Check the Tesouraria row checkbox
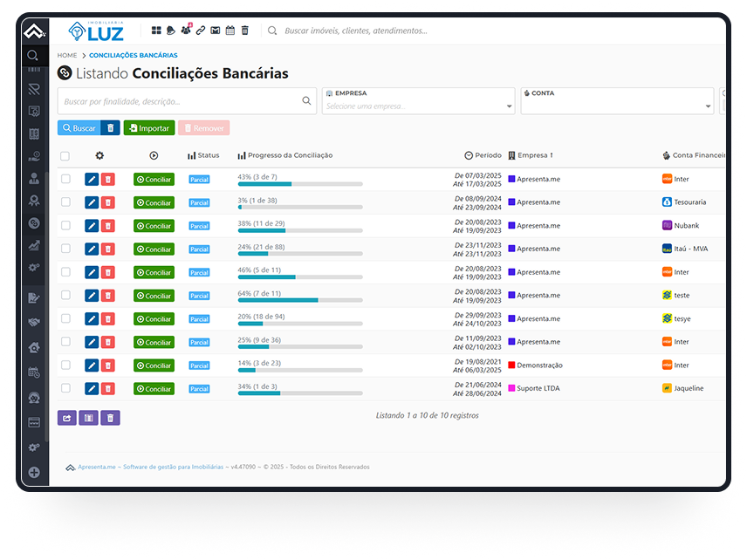Screen dimensions: 747x560 click(x=65, y=201)
